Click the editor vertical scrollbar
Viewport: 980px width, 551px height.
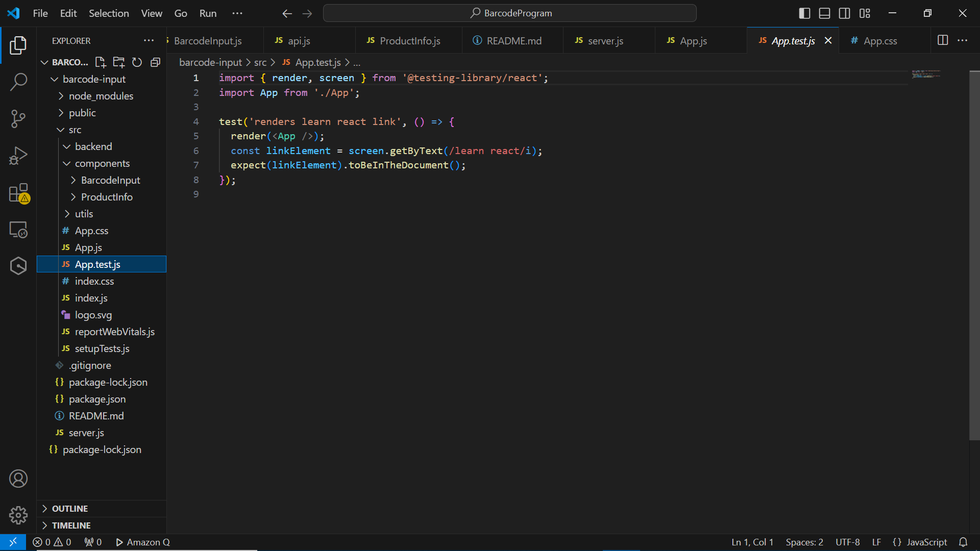974,255
